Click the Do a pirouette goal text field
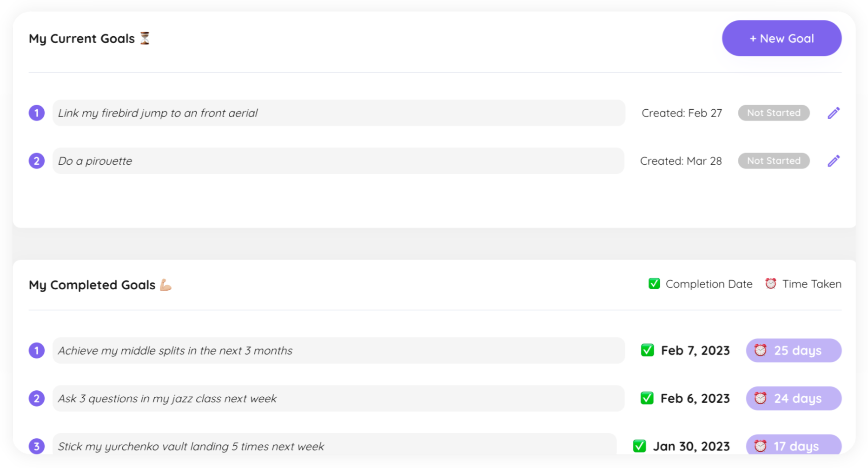The height and width of the screenshot is (468, 868). [338, 161]
